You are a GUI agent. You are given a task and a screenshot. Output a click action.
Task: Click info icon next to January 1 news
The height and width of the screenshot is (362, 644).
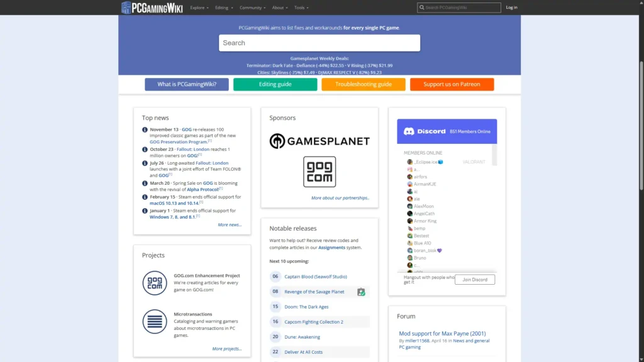(145, 211)
